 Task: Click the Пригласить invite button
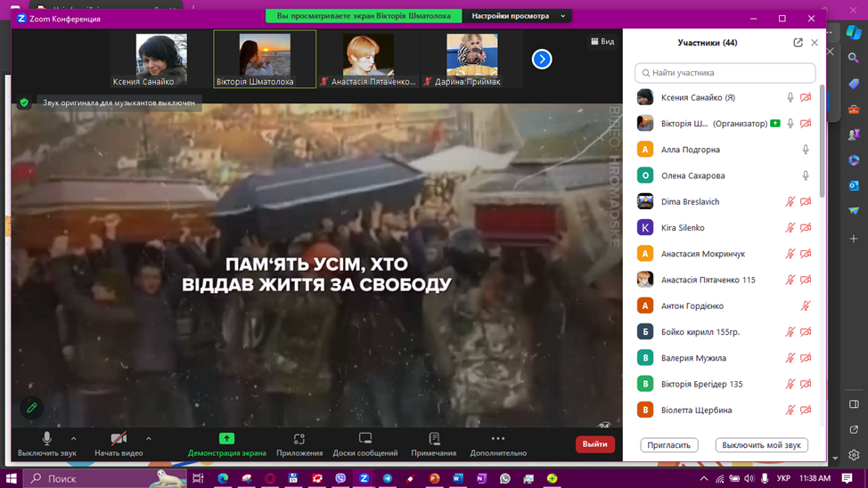(x=668, y=445)
